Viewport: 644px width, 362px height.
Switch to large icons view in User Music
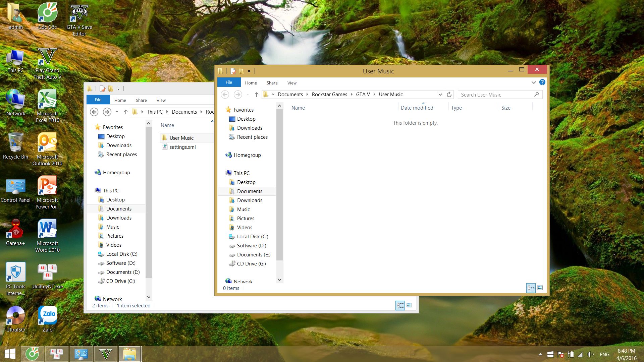pos(540,288)
